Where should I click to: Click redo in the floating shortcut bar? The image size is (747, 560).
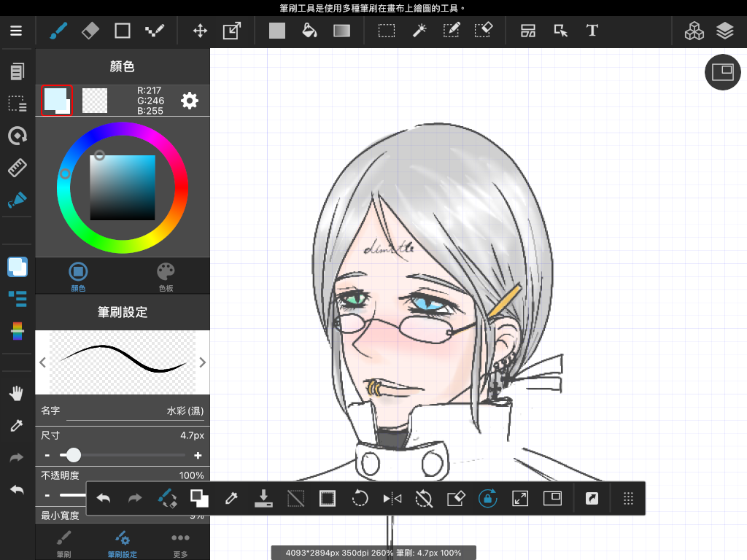[135, 499]
